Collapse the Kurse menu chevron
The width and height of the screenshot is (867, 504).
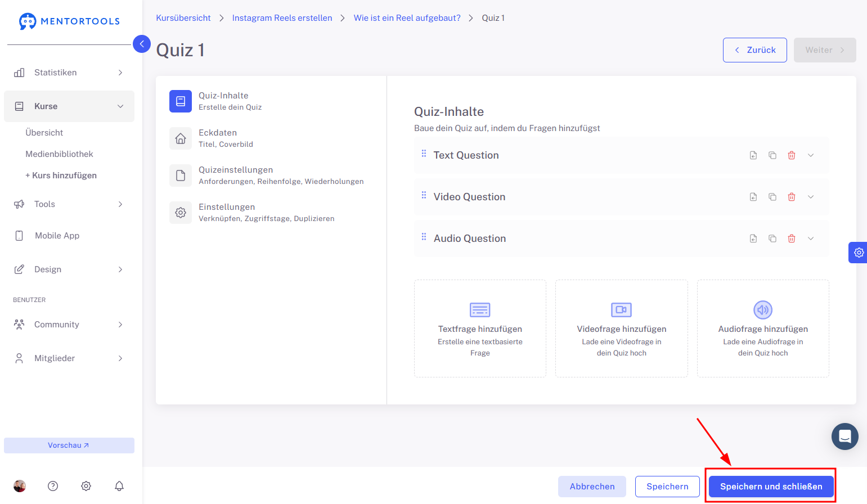[x=120, y=106]
